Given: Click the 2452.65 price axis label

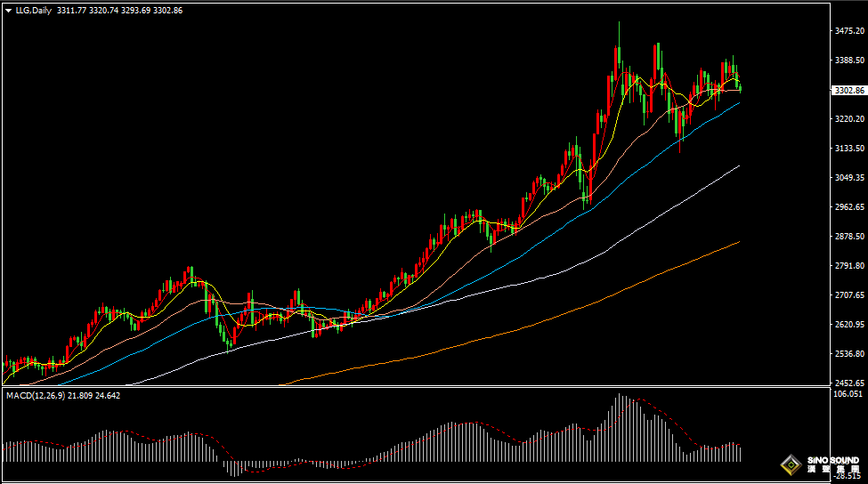Looking at the screenshot, I should (848, 383).
